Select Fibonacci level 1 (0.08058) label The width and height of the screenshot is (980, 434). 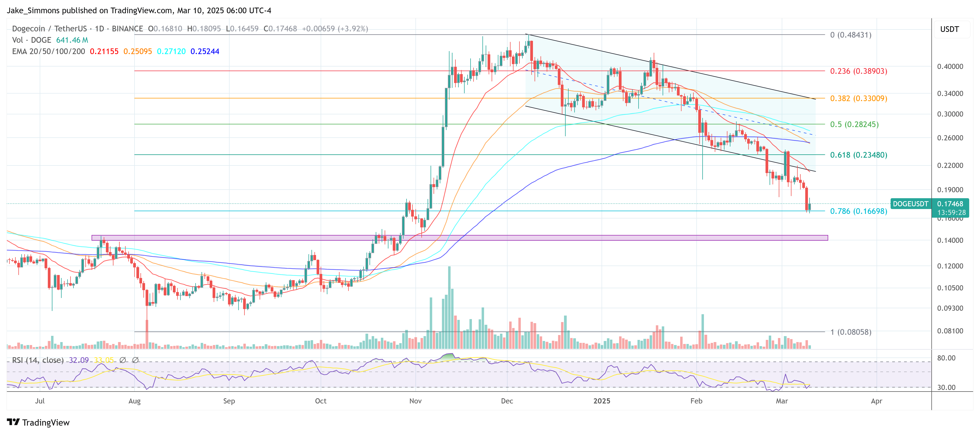pos(851,332)
